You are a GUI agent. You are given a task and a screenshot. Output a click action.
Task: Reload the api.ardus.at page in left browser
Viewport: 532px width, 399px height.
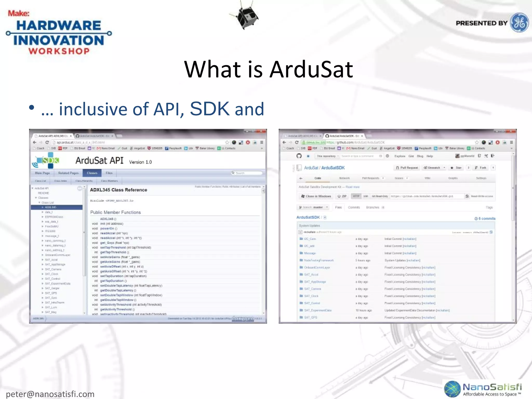[47, 142]
